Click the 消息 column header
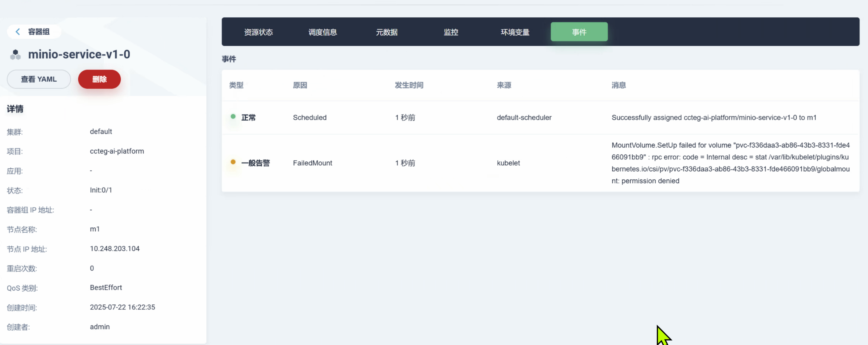The width and height of the screenshot is (868, 345). (619, 85)
